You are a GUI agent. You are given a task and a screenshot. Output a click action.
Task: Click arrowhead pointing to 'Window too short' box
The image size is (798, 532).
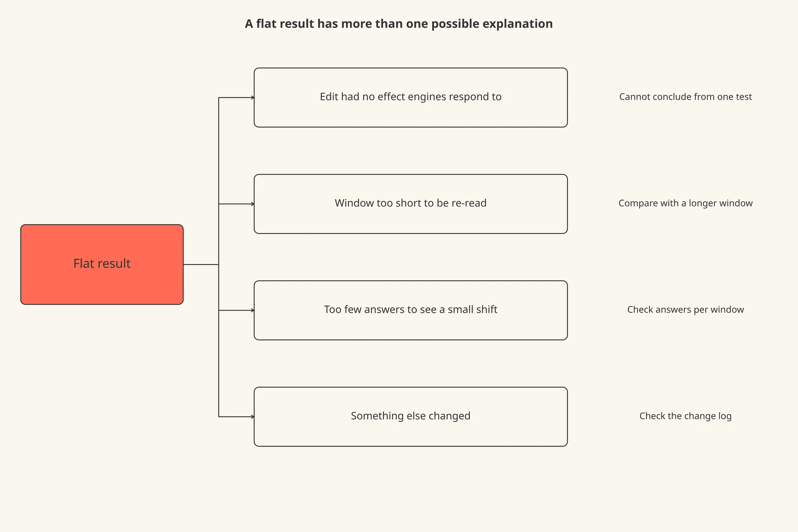[252, 204]
